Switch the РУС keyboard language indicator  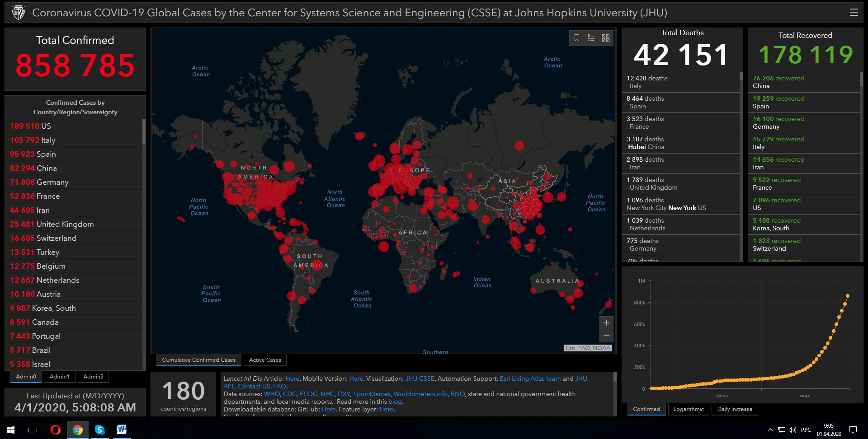click(x=806, y=430)
